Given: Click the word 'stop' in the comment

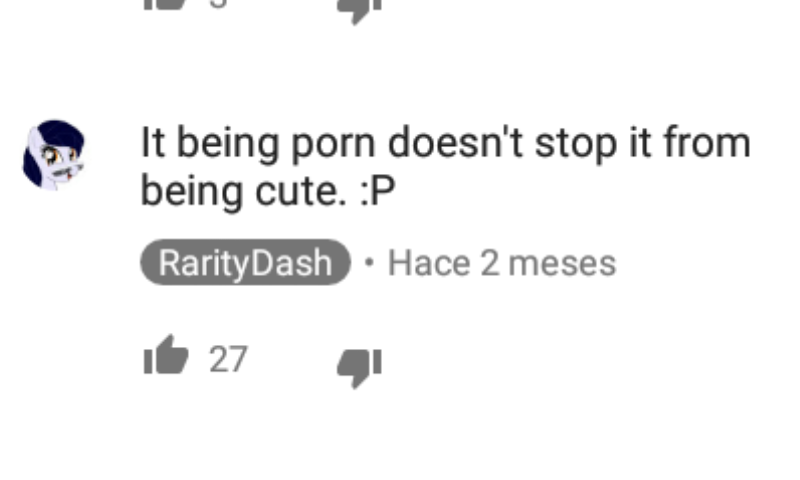Looking at the screenshot, I should 576,144.
